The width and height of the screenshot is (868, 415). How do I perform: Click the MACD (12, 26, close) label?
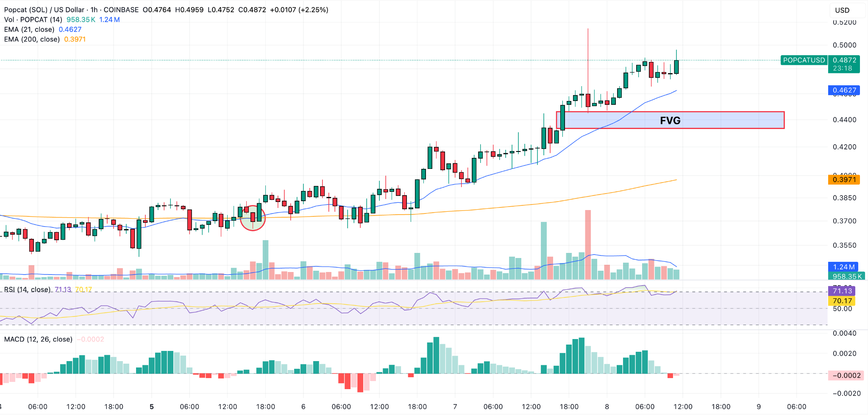point(38,339)
